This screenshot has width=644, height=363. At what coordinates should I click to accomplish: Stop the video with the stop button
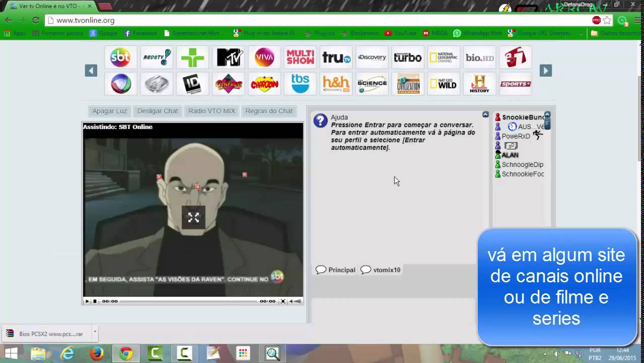pyautogui.click(x=95, y=301)
